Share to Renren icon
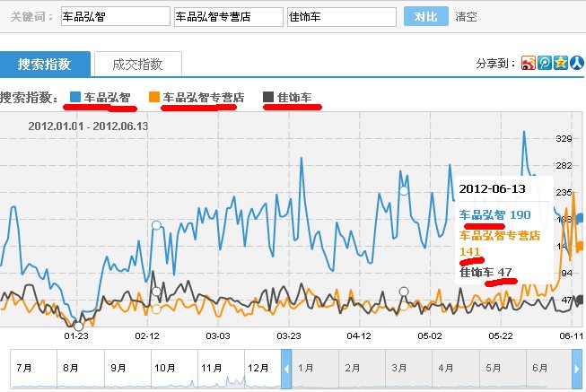 click(x=576, y=63)
